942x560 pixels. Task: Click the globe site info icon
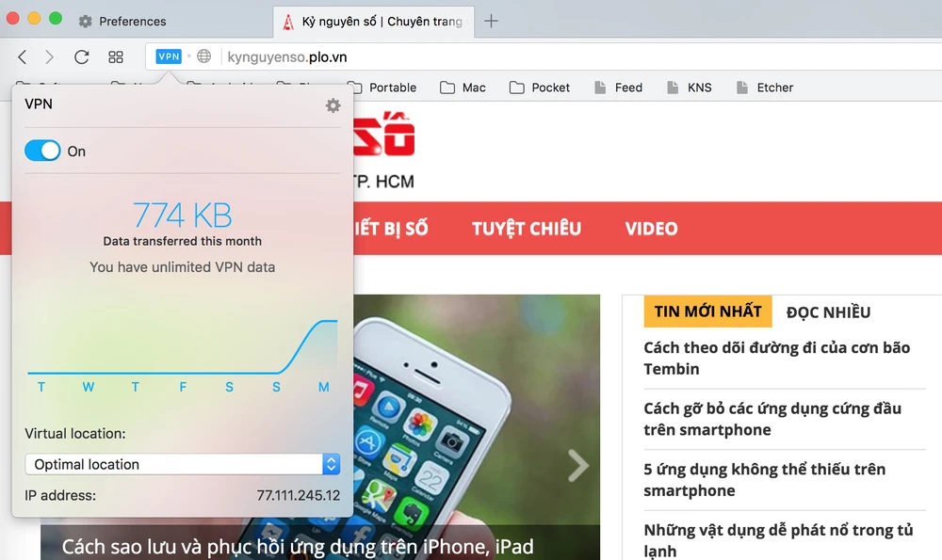click(204, 56)
